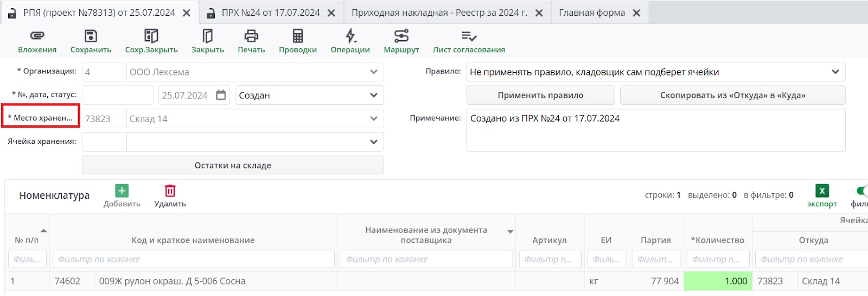
Task: Add a nomenclature row with green plus
Action: [x=122, y=191]
